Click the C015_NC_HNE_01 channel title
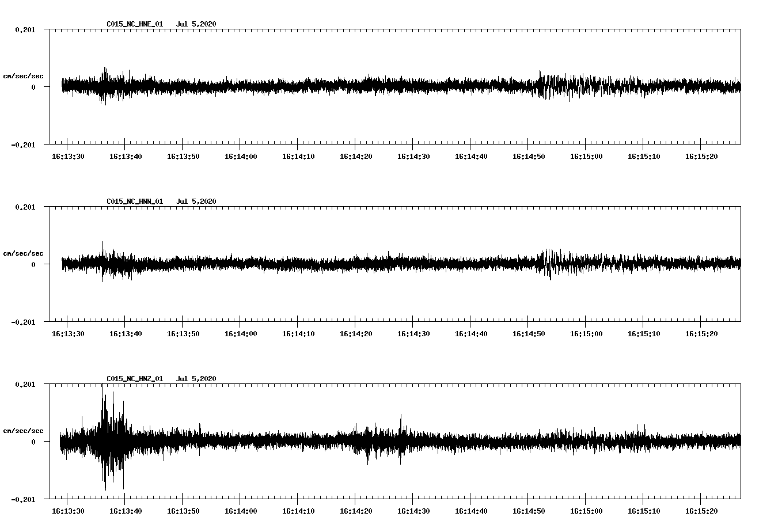Screen dimensions: 782x532 pyautogui.click(x=135, y=24)
